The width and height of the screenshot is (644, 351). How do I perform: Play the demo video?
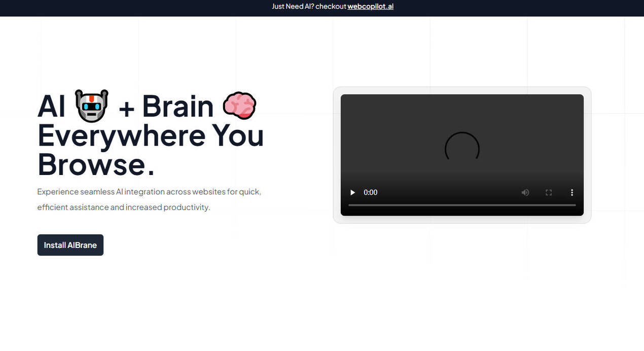click(x=352, y=193)
